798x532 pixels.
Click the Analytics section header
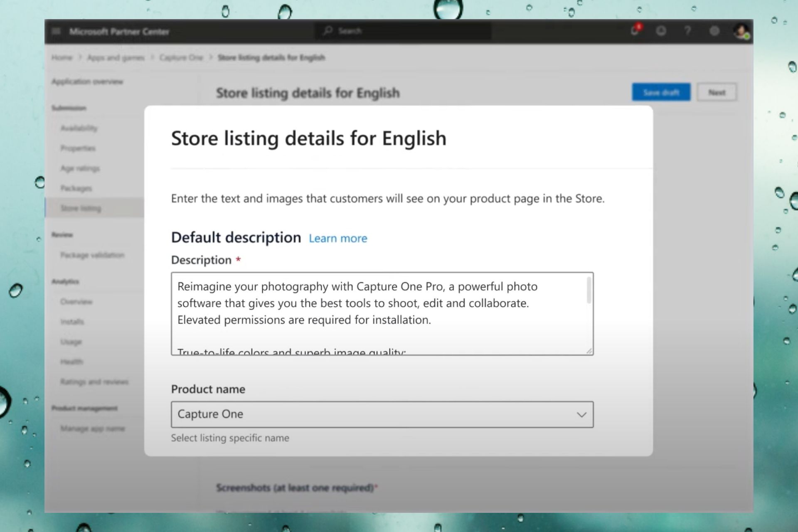pos(65,281)
